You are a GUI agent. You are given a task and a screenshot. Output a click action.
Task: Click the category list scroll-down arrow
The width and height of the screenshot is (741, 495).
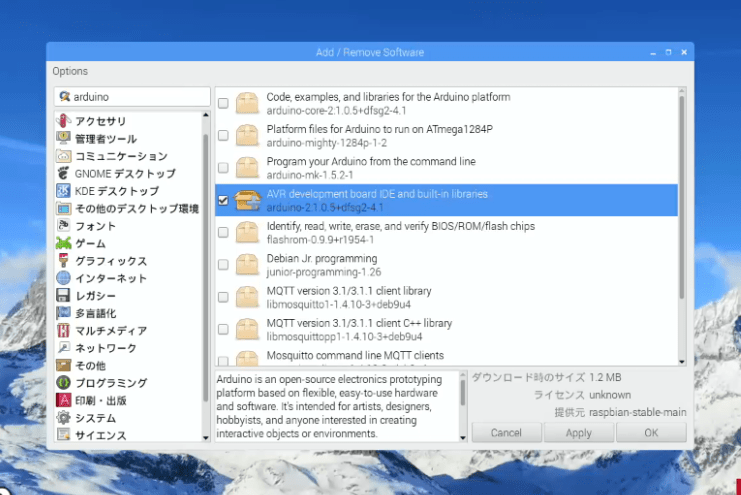pyautogui.click(x=206, y=438)
